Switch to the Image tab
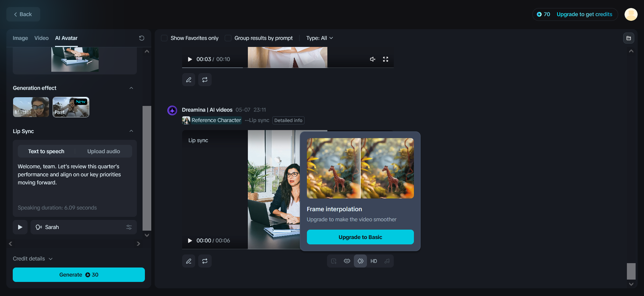Viewport: 644px width, 296px height. pyautogui.click(x=20, y=38)
